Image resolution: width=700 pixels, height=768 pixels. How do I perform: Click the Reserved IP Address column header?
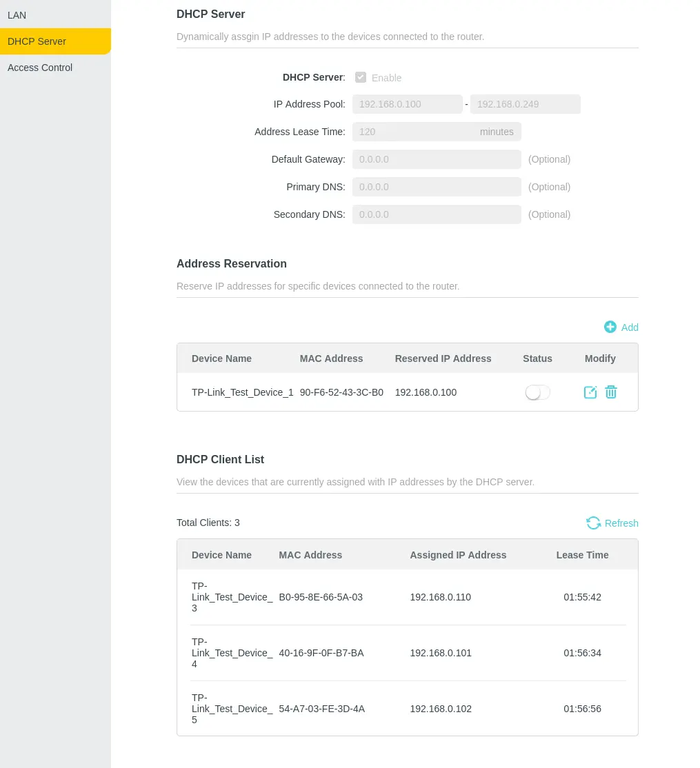coord(443,358)
